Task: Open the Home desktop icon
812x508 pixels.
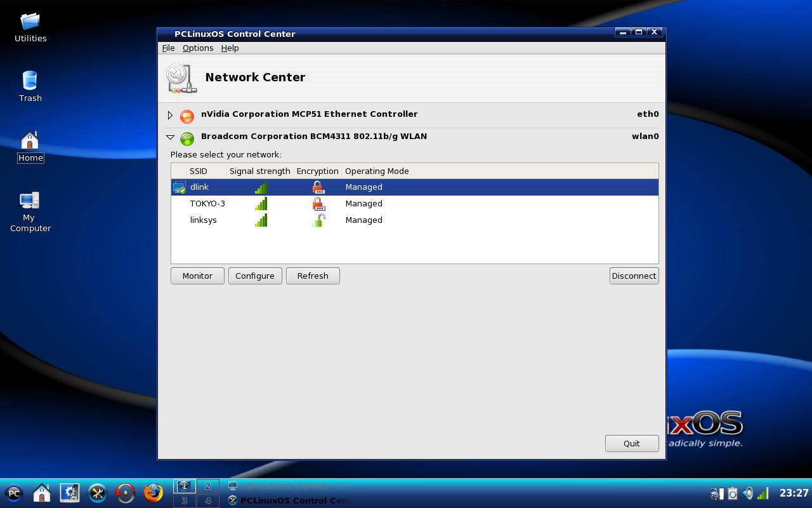Action: 30,147
